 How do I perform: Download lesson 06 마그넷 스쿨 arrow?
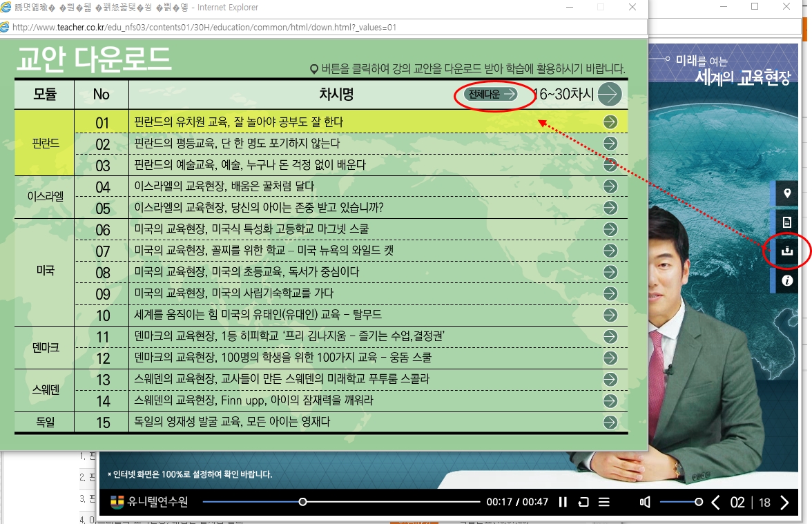610,229
